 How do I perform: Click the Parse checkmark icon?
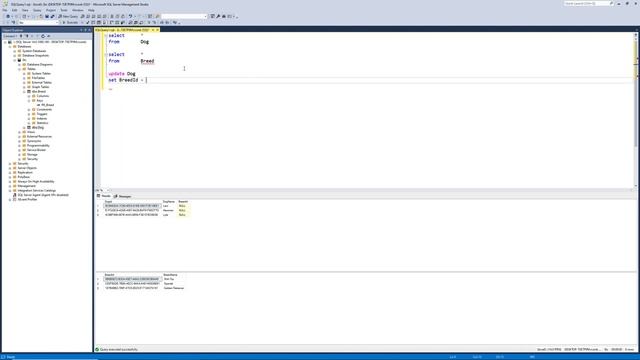[x=87, y=22]
